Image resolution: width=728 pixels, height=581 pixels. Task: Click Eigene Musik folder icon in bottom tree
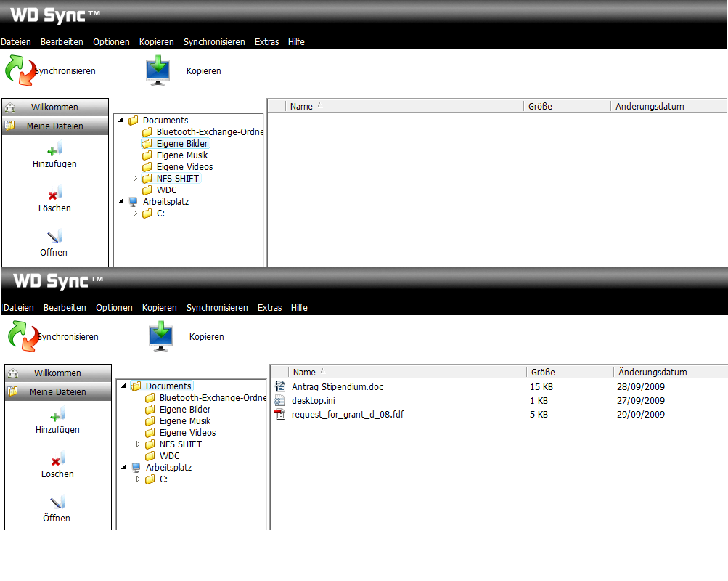150,420
